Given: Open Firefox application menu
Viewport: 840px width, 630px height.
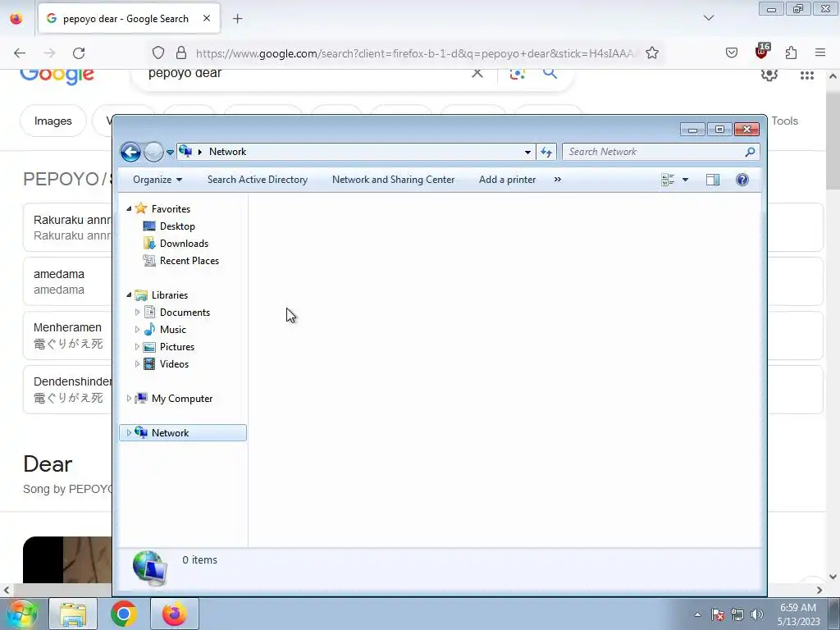Looking at the screenshot, I should click(820, 52).
